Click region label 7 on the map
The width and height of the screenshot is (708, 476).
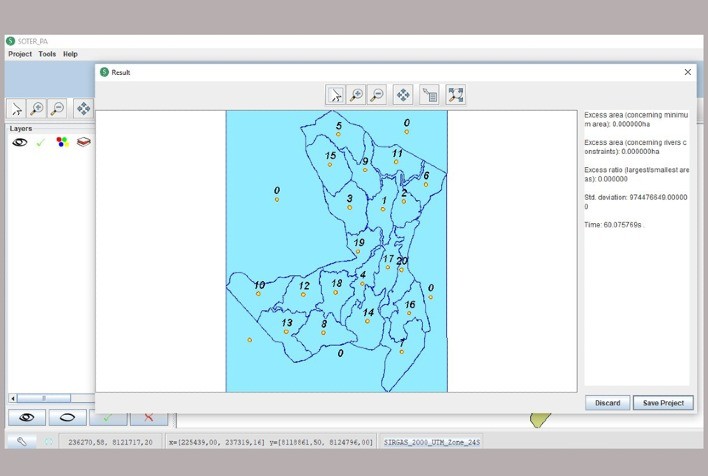click(402, 343)
